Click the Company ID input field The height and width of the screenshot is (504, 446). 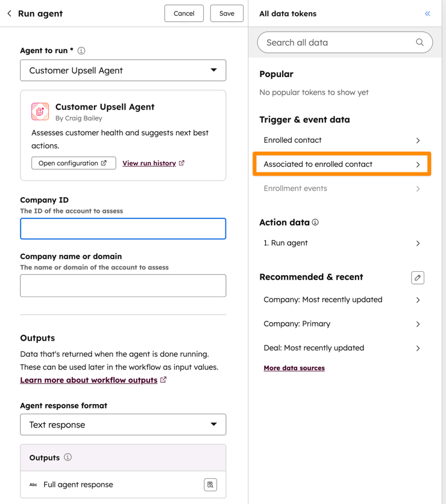(123, 228)
